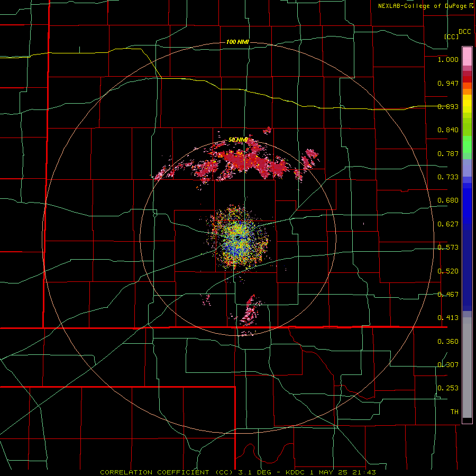The image size is (476, 476).
Task: Pick the gray segment of the color bar
Action: tap(467, 368)
